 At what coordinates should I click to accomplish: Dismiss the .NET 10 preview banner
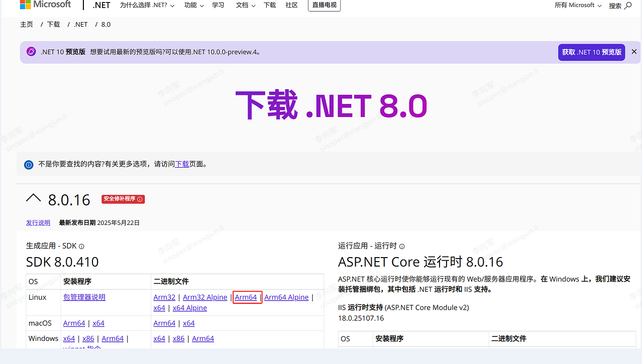634,52
